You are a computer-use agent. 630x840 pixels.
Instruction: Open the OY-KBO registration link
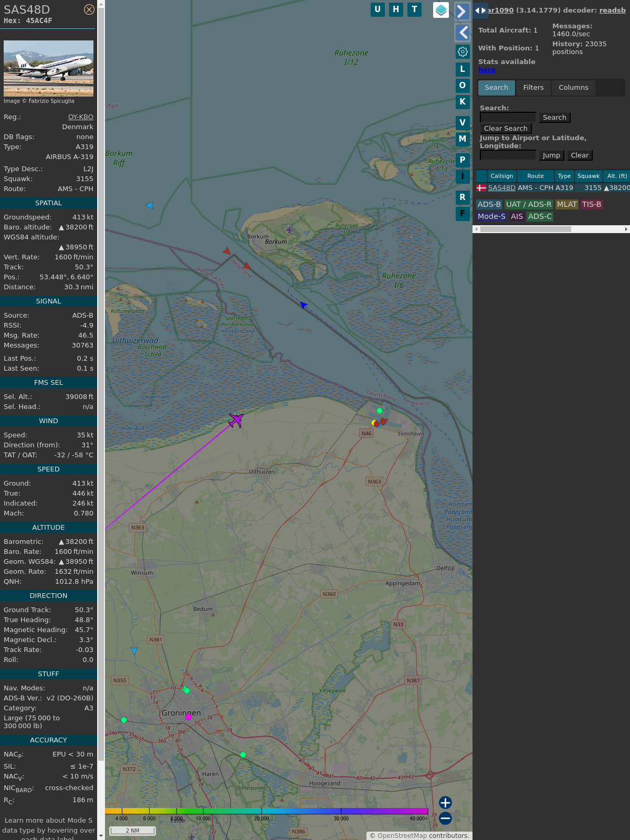coord(81,117)
